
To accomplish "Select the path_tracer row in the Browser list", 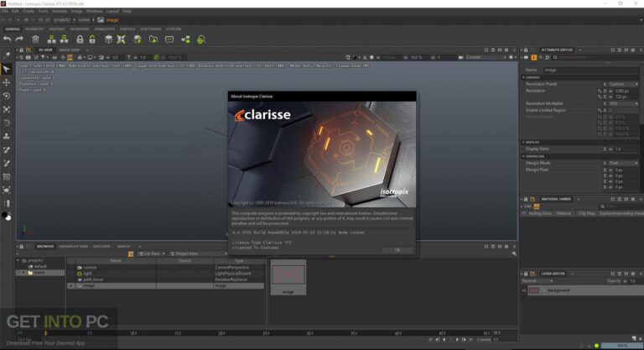I will click(x=166, y=279).
